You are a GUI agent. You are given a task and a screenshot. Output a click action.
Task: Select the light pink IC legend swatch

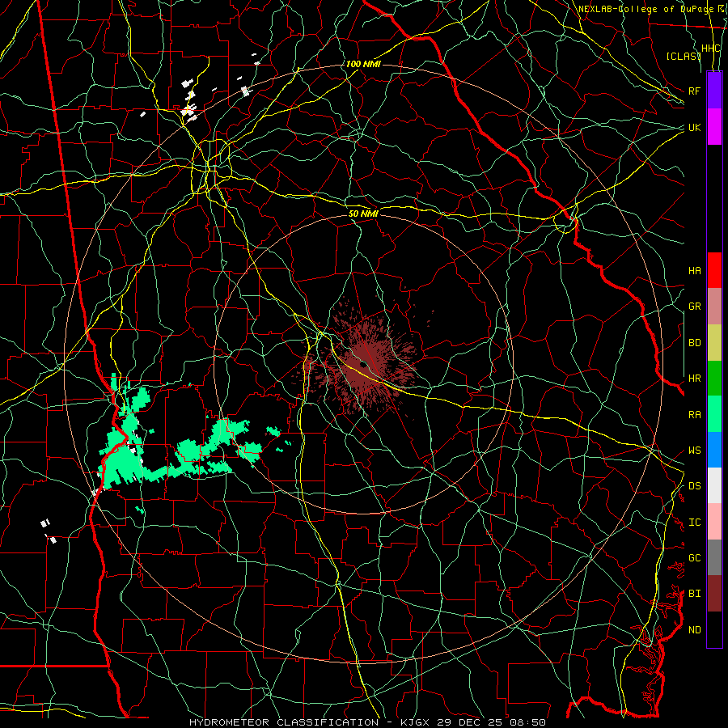point(714,522)
